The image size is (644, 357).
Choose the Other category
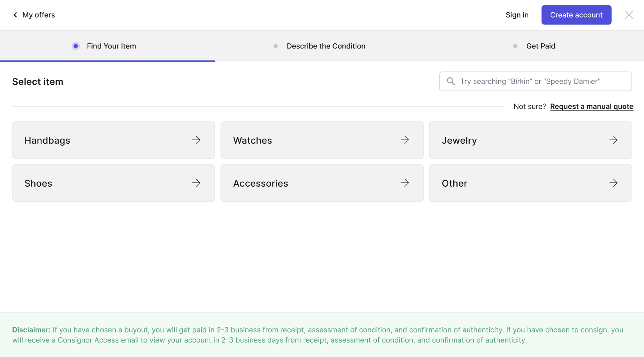(531, 183)
